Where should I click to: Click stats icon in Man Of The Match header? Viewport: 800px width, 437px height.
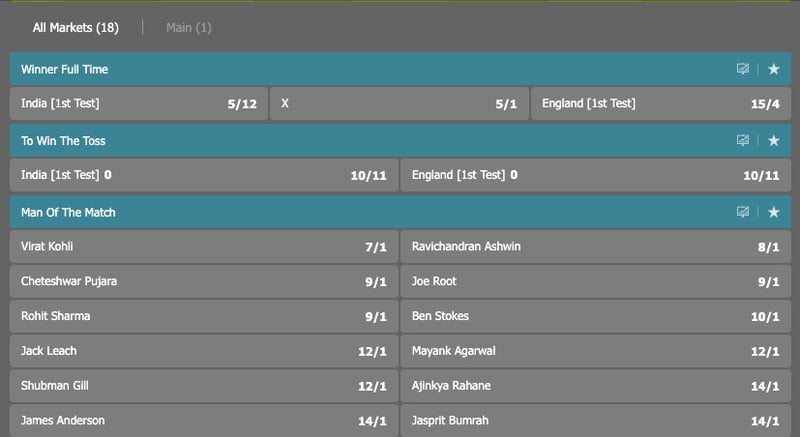click(x=743, y=212)
